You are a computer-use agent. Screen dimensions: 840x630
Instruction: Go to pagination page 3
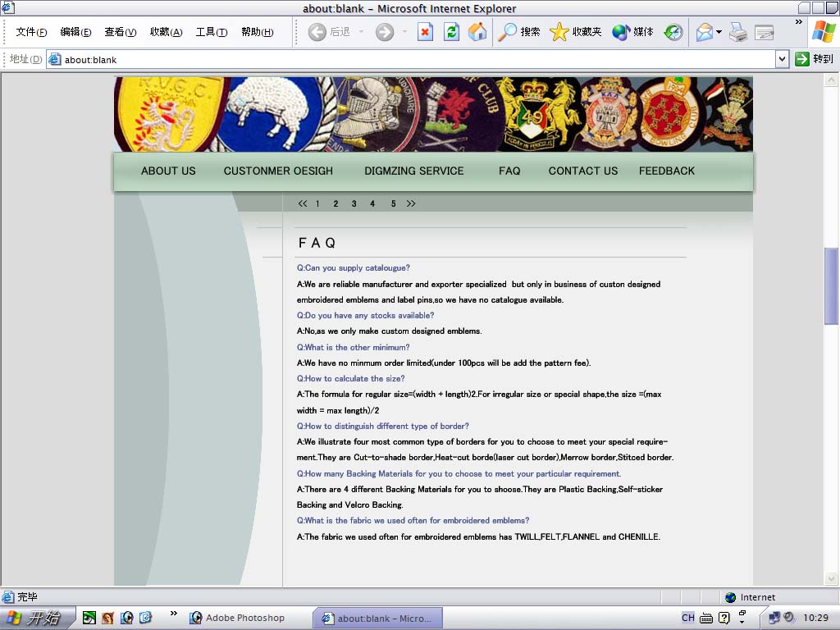(354, 203)
